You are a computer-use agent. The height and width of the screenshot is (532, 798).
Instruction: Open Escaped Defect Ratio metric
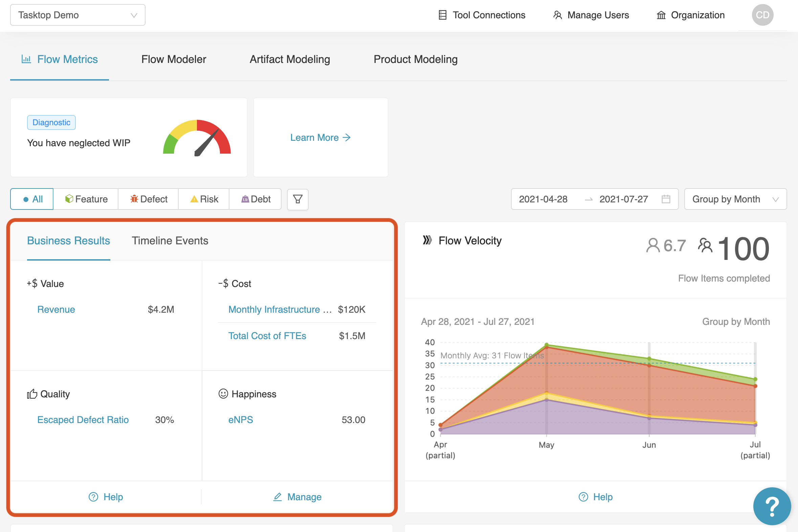click(x=83, y=420)
